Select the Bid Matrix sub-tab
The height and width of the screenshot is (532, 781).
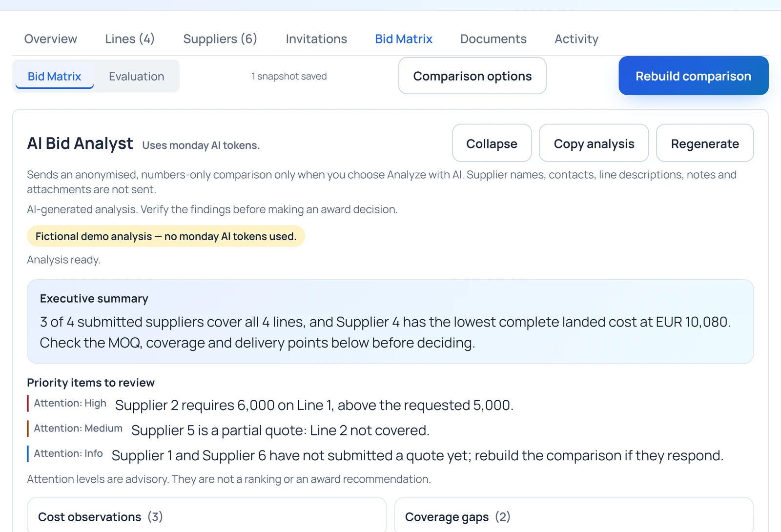[x=54, y=76]
